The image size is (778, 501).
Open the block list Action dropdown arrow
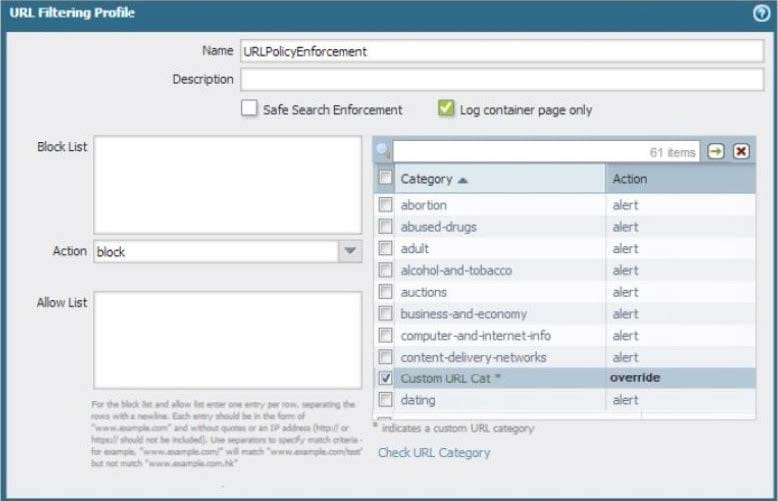[350, 251]
